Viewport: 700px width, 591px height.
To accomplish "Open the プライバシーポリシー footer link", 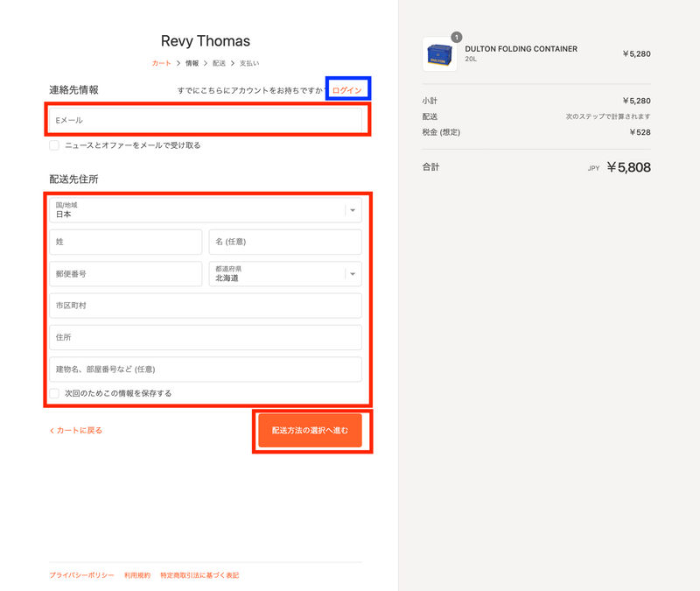I will [x=81, y=575].
